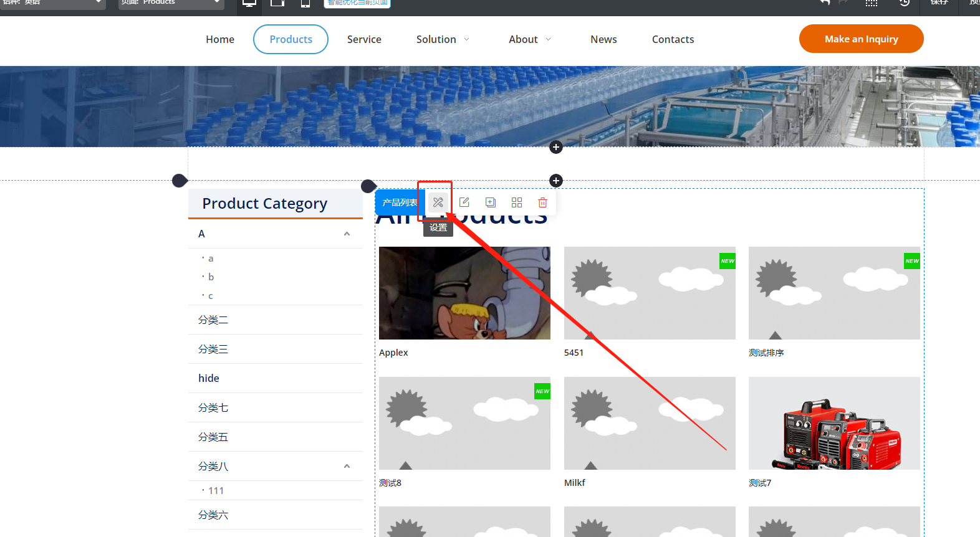Click the Make an Inquiry button

861,39
